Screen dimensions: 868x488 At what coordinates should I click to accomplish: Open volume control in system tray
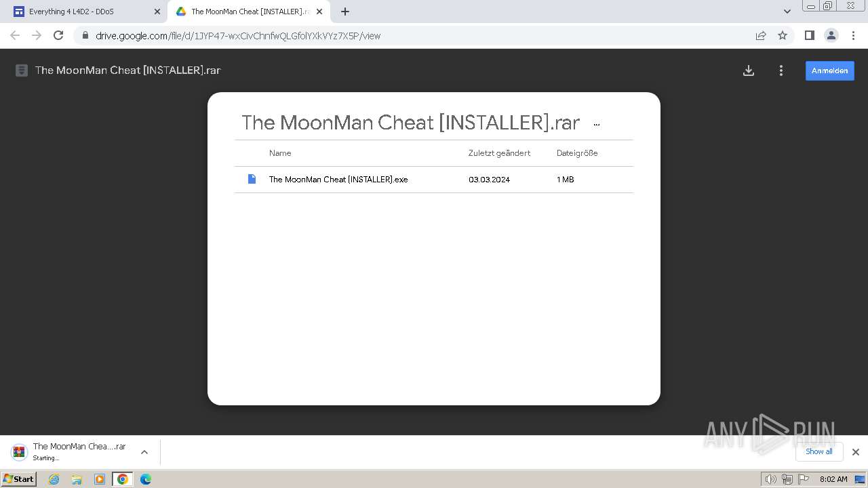point(770,479)
